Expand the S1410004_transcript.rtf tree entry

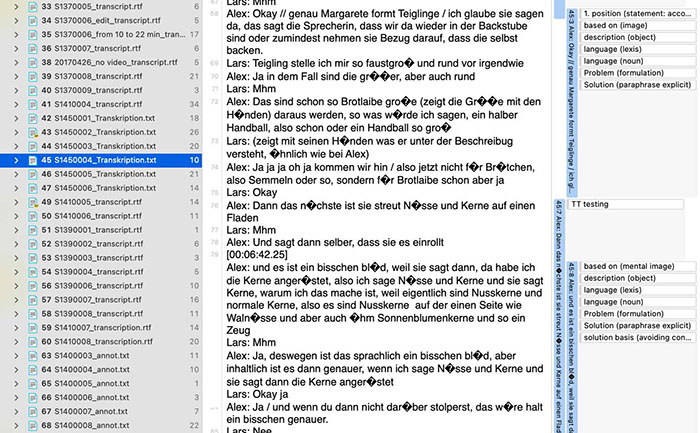[x=10, y=104]
